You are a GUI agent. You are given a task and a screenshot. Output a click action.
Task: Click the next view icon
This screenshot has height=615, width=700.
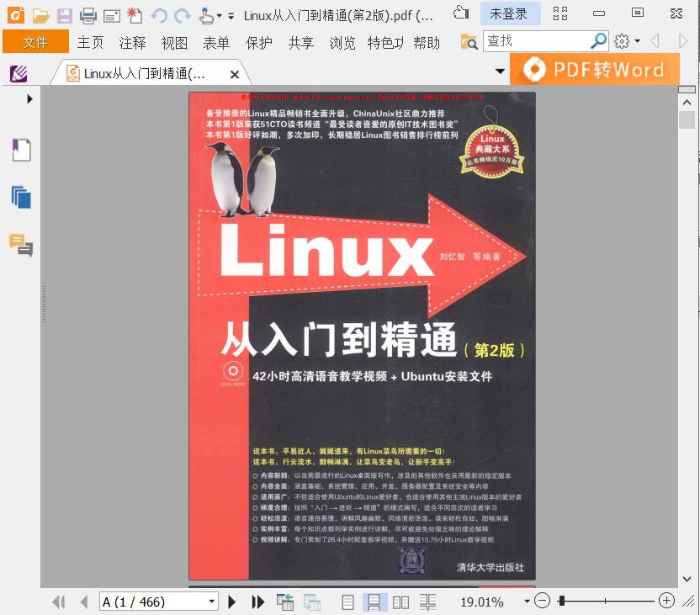pos(312,602)
